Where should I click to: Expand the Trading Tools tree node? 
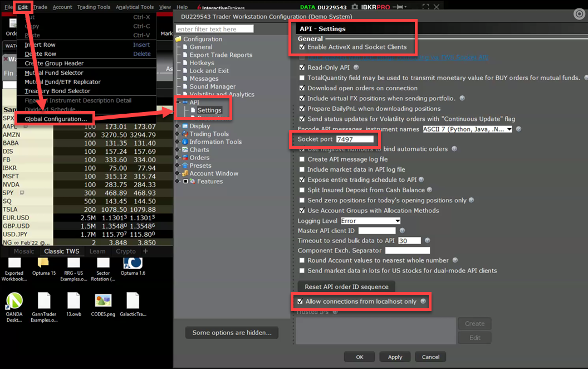(x=178, y=134)
